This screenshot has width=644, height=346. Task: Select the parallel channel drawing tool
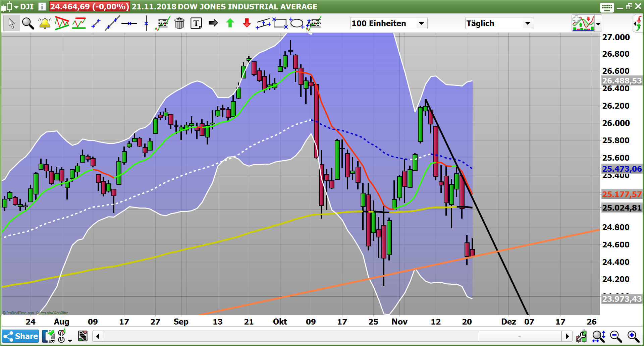(264, 23)
